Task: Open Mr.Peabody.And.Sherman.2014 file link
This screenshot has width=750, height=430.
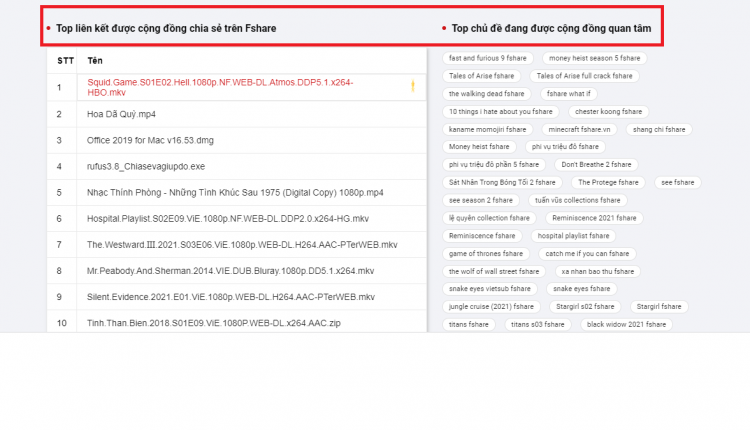Action: 231,271
